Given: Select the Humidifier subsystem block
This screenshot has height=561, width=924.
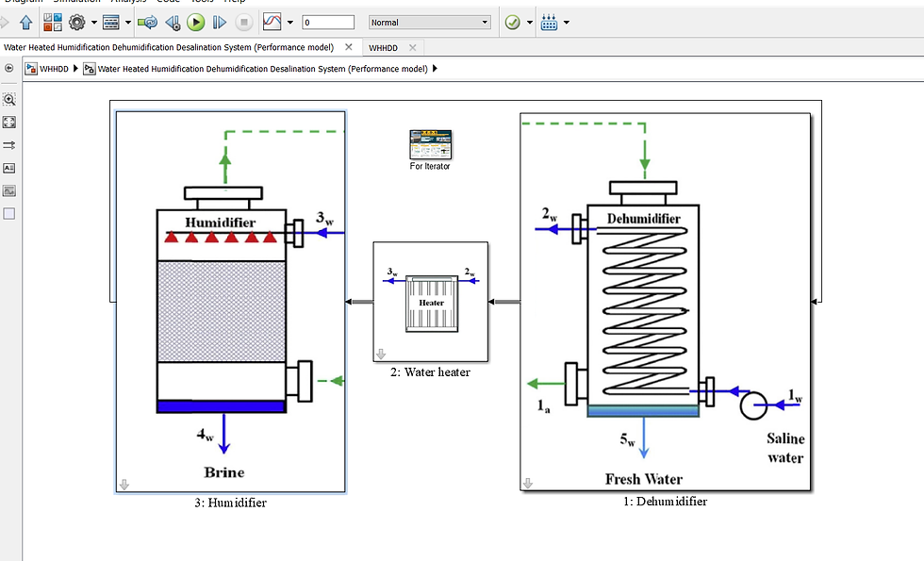Looking at the screenshot, I should [230, 302].
